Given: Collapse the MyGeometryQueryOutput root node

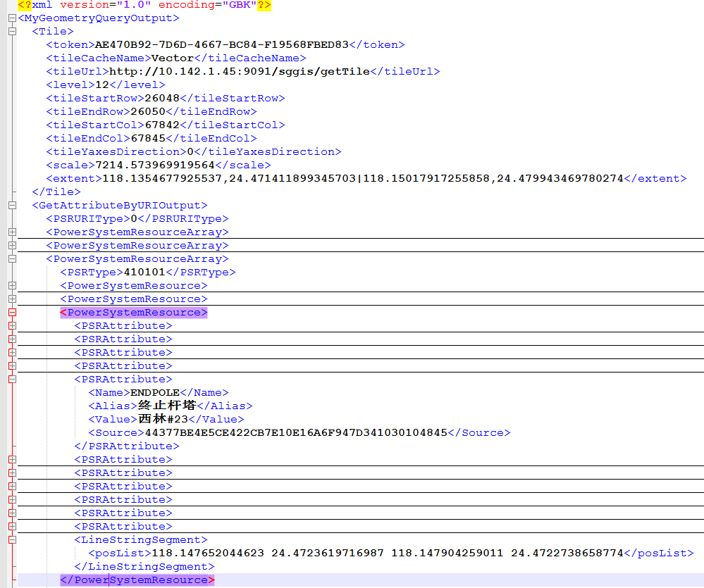Looking at the screenshot, I should tap(13, 18).
